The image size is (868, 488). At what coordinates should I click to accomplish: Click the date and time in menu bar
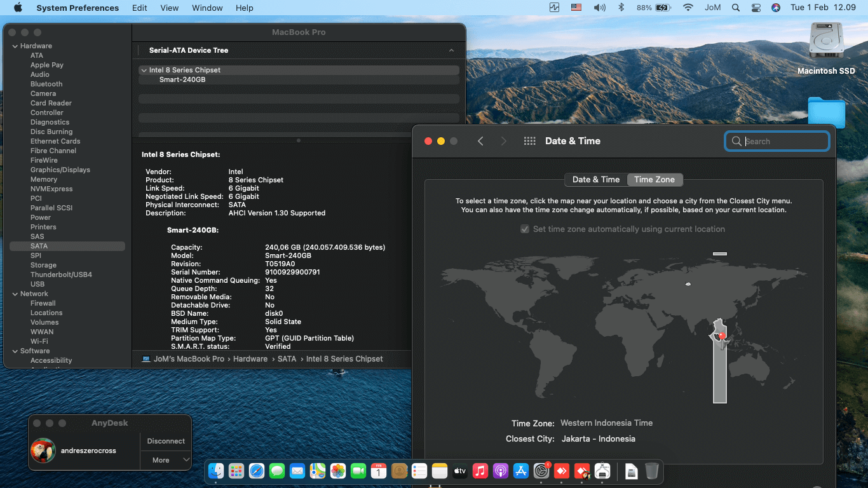(823, 8)
